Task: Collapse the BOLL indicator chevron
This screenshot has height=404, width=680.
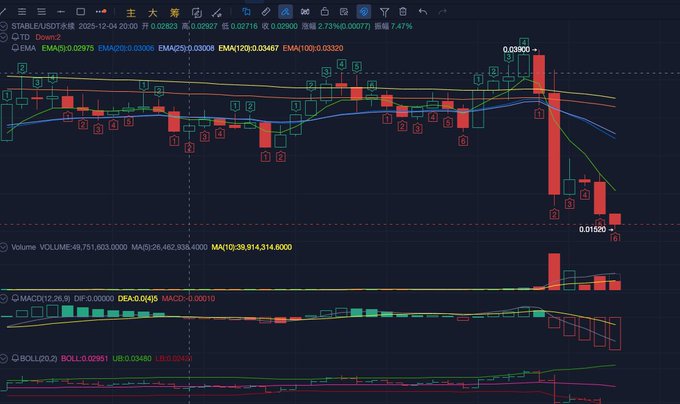Action: 5,357
